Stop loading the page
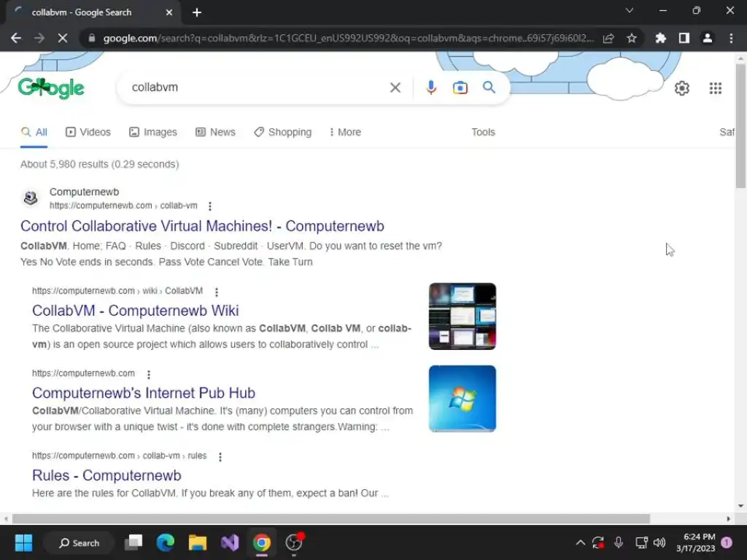This screenshot has height=560, width=747. point(63,38)
